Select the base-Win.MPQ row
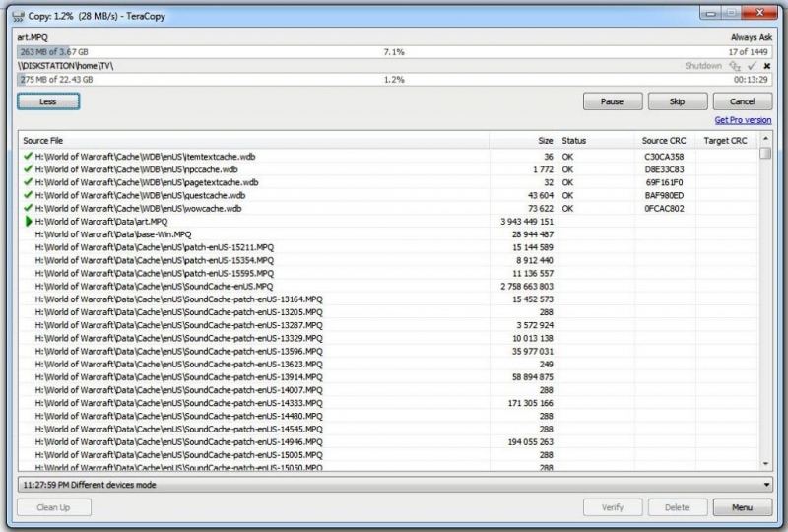 389,234
